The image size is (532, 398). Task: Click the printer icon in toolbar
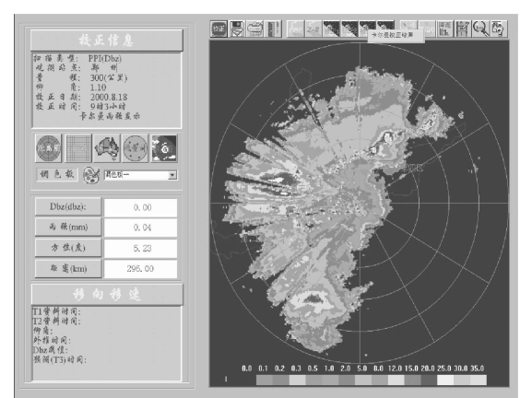[x=254, y=29]
